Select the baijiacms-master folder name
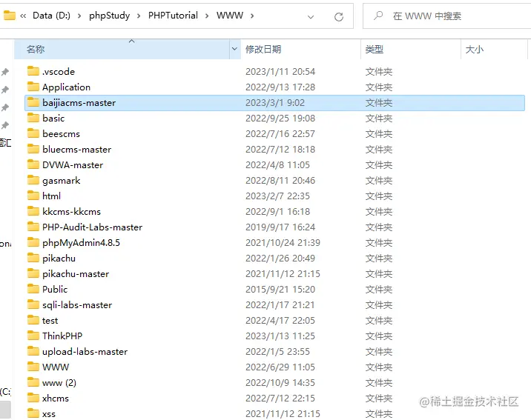The image size is (531, 420). pos(79,103)
